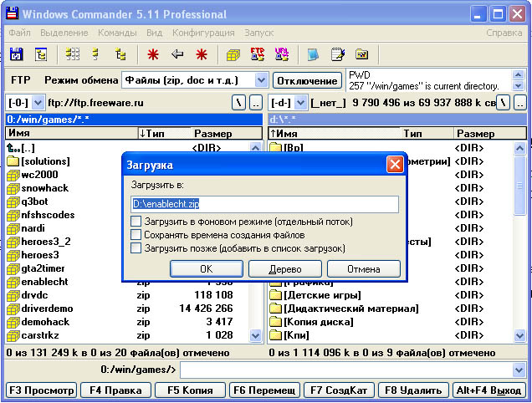Click the F8 Удалить button

coord(413,390)
